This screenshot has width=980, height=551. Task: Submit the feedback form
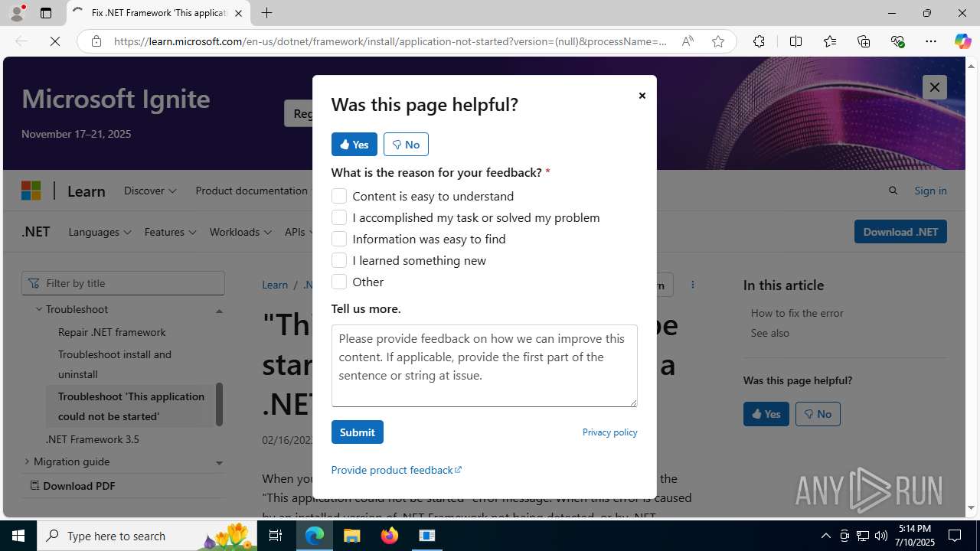coord(357,432)
